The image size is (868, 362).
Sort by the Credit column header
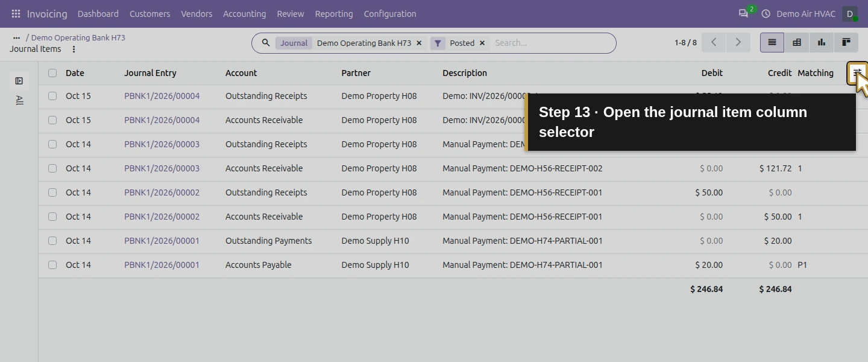click(779, 73)
